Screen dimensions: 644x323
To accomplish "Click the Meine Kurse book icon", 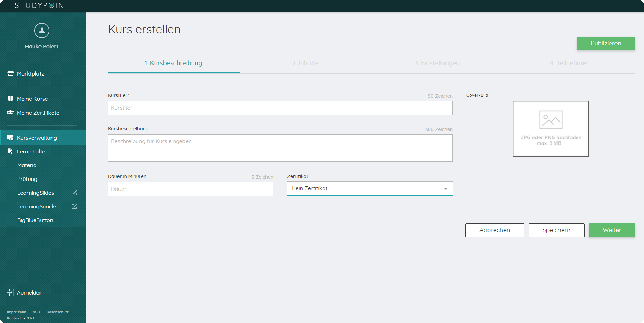I will [x=11, y=99].
